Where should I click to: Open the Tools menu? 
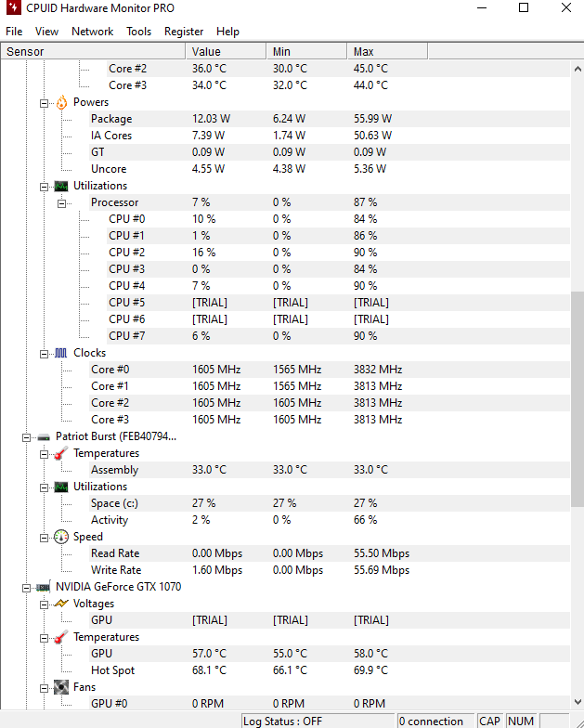[x=139, y=32]
